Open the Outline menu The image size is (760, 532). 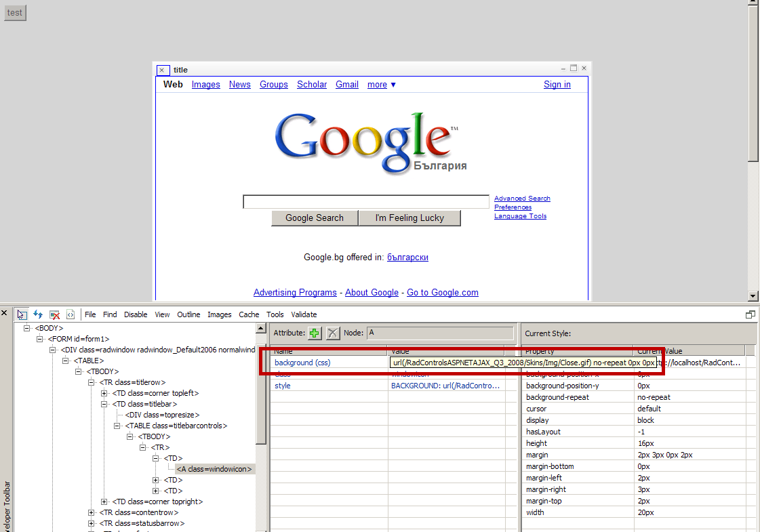click(188, 314)
